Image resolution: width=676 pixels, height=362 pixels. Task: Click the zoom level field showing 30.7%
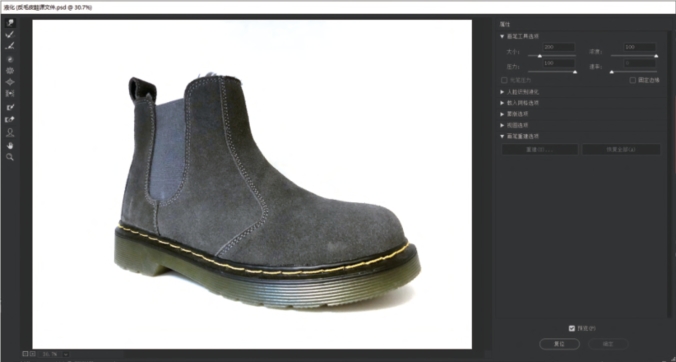50,354
